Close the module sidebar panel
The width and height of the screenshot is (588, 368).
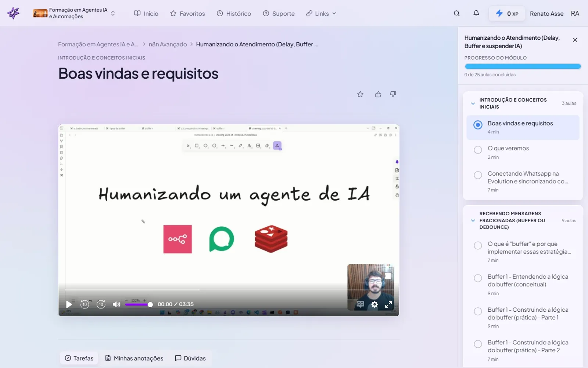point(575,40)
